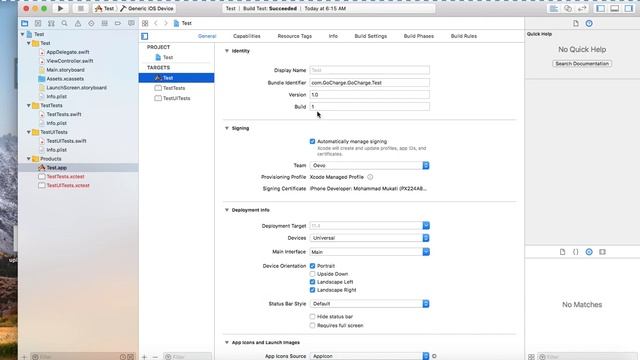Hide the navigator pane
Screen dimensions: 640x360
(600, 8)
